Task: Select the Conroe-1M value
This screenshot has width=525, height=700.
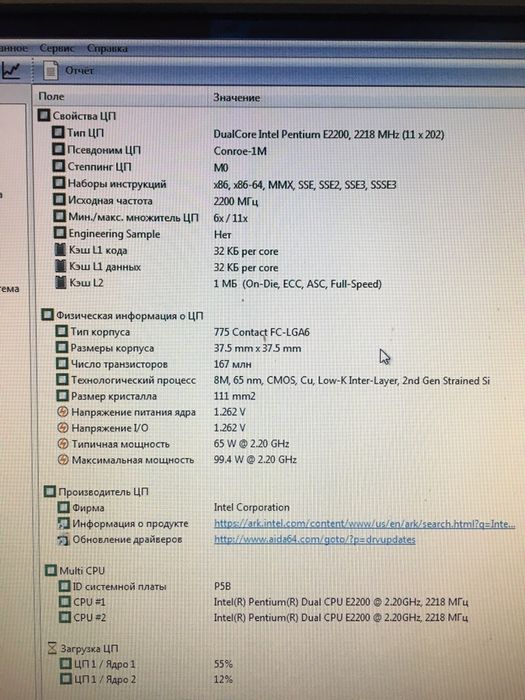Action: (240, 151)
